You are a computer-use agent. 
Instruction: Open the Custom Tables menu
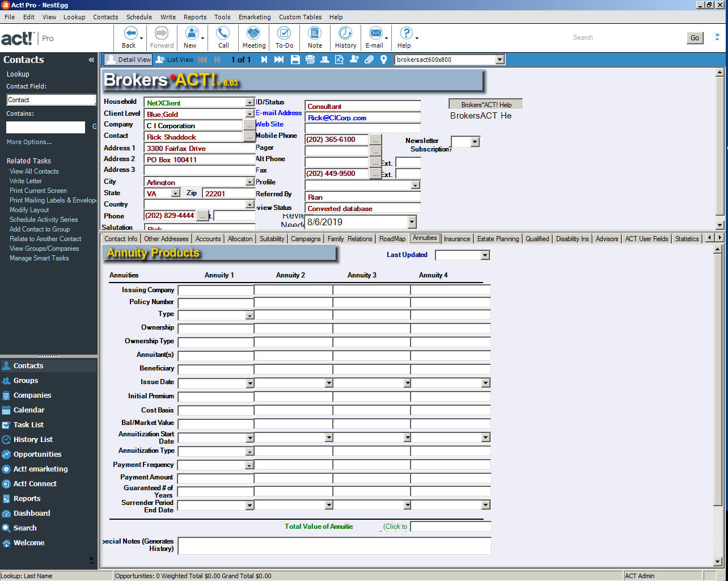click(x=300, y=17)
